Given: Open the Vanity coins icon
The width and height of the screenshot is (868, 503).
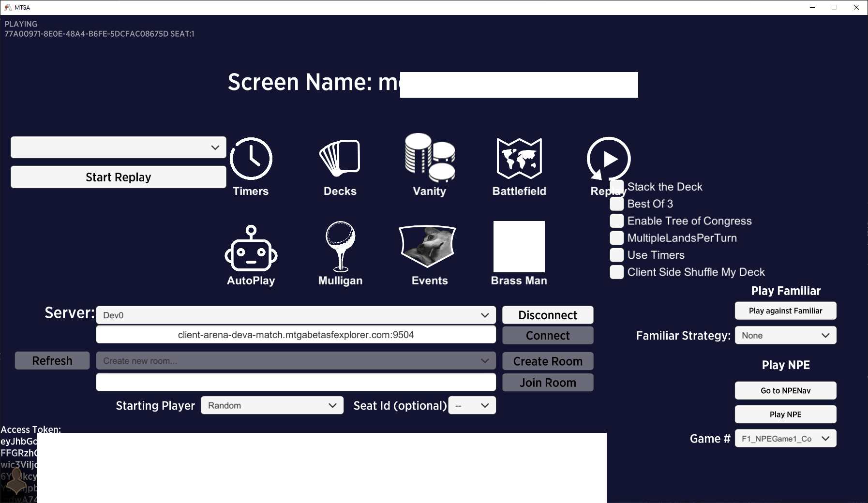Looking at the screenshot, I should 430,158.
